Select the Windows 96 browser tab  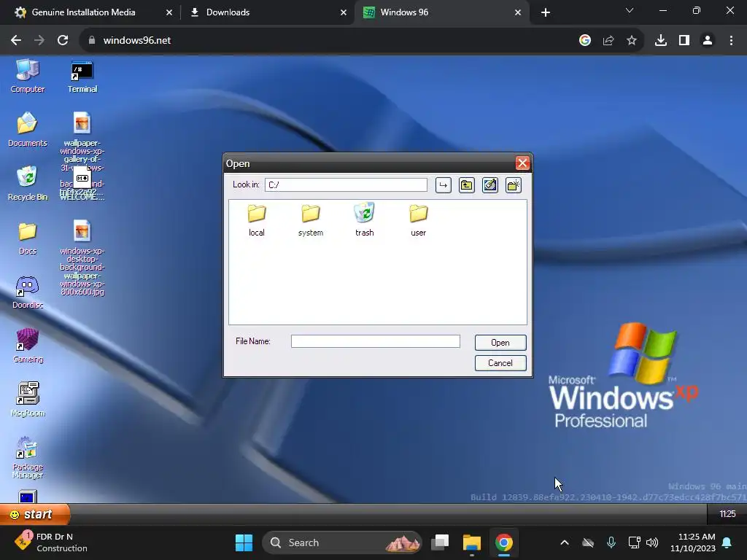(x=404, y=12)
